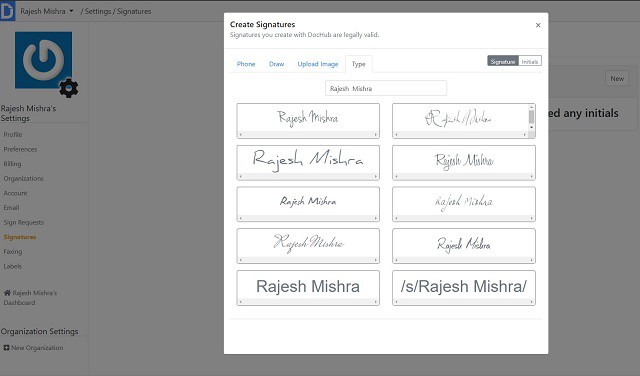Choose the faint gray slanted signature
The width and height of the screenshot is (640, 376).
[464, 204]
